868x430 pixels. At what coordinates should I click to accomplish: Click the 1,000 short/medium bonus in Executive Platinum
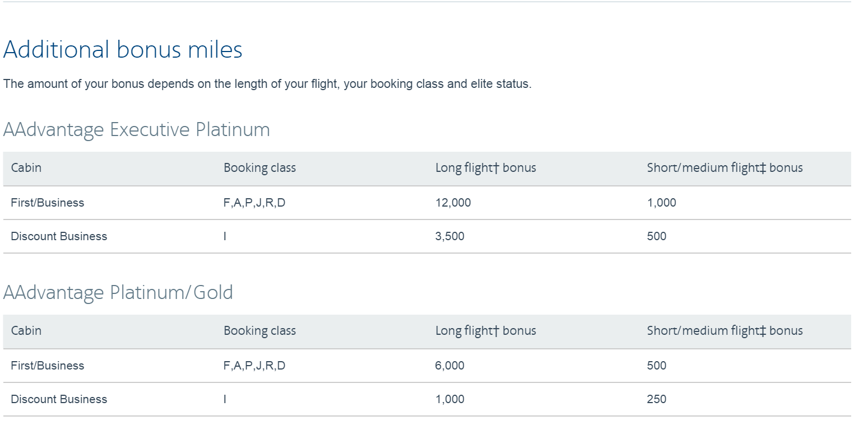point(661,203)
